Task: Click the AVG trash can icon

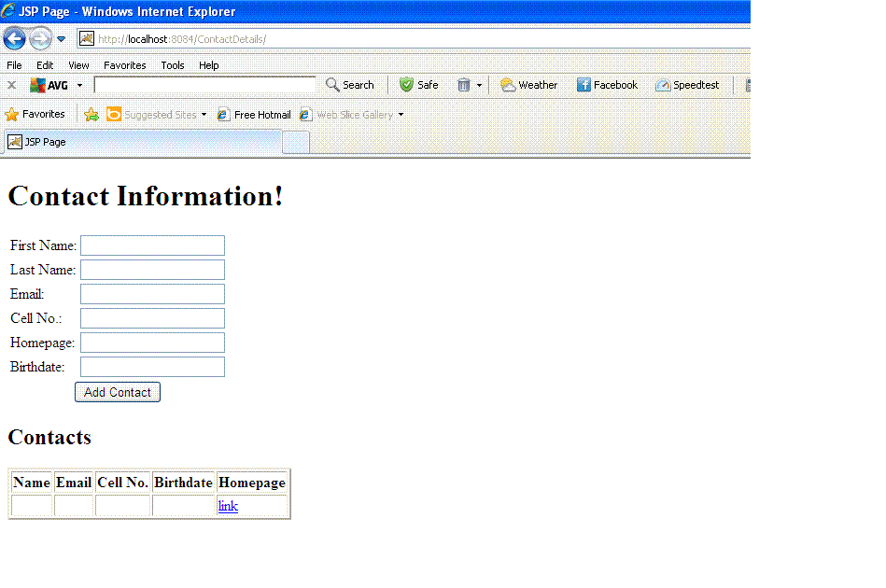Action: [464, 85]
